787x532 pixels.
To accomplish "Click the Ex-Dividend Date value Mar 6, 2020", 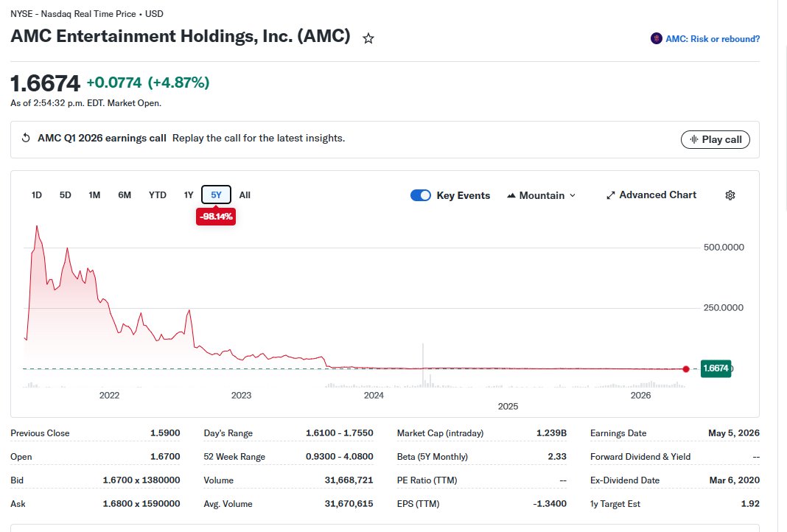I will [734, 480].
